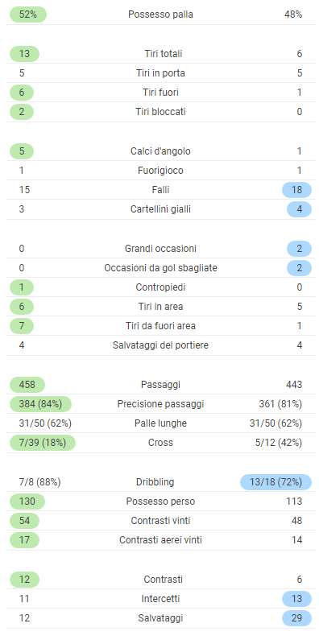
Task: Select the Palle lunghe row label
Action: pyautogui.click(x=160, y=423)
